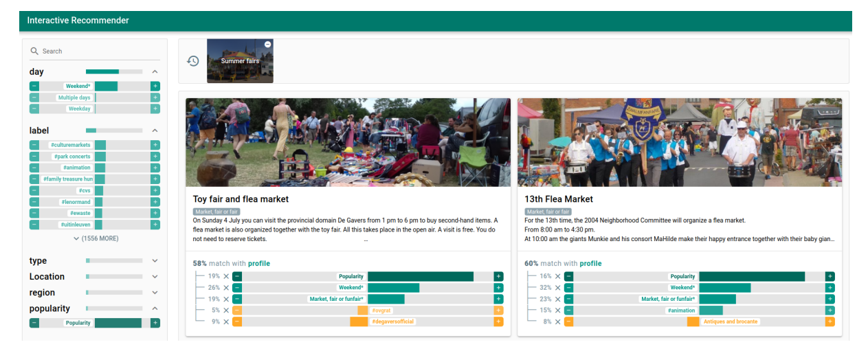Click the sidebar Popularity weight bar
The width and height of the screenshot is (868, 351).
tap(118, 323)
